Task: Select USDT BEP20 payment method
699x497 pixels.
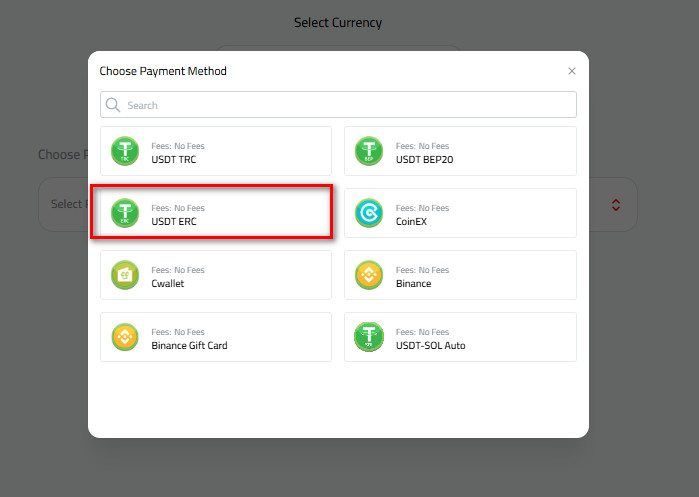Action: point(461,151)
